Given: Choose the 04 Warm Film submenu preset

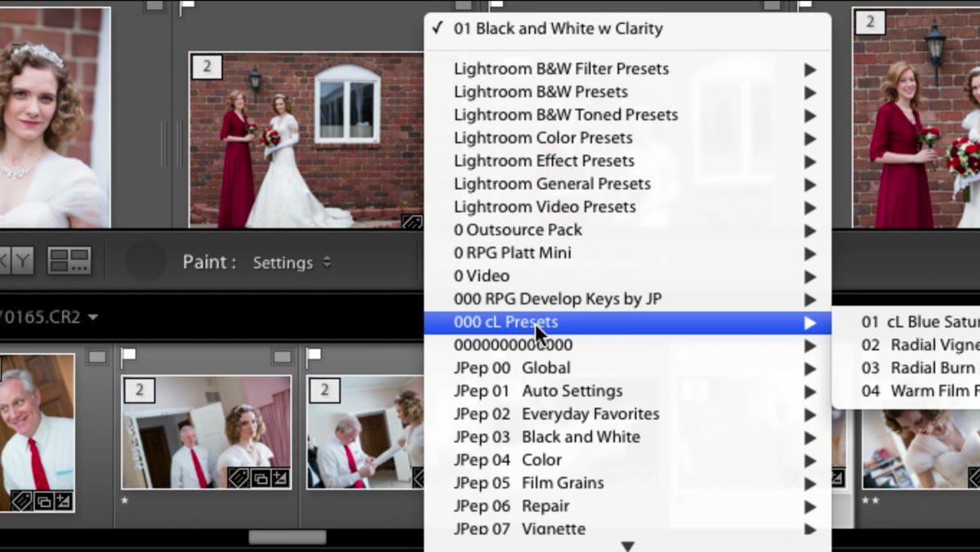Looking at the screenshot, I should [x=906, y=390].
